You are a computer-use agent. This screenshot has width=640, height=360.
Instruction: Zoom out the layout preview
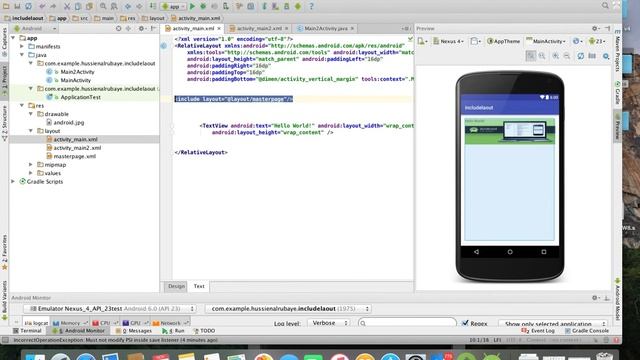(x=567, y=56)
